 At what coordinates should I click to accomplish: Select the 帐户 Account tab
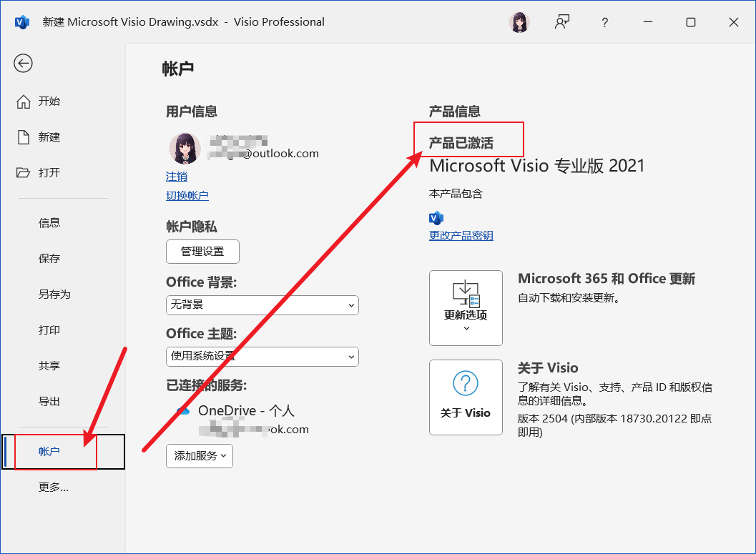(64, 451)
